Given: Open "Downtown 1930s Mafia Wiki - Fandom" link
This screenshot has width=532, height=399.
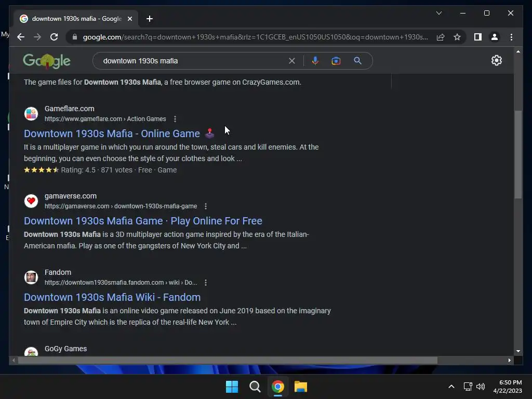Looking at the screenshot, I should [112, 297].
